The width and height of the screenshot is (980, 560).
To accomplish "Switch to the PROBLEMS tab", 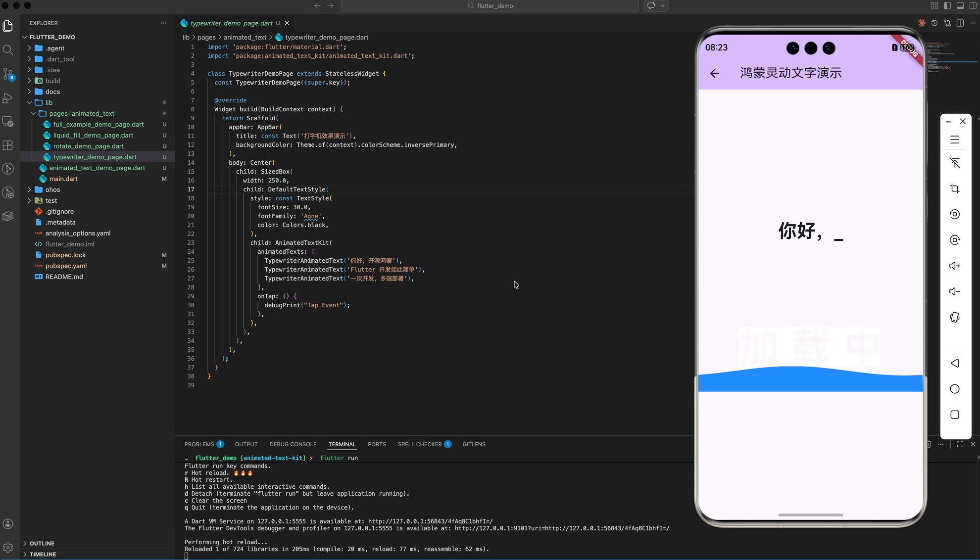I will click(x=199, y=444).
